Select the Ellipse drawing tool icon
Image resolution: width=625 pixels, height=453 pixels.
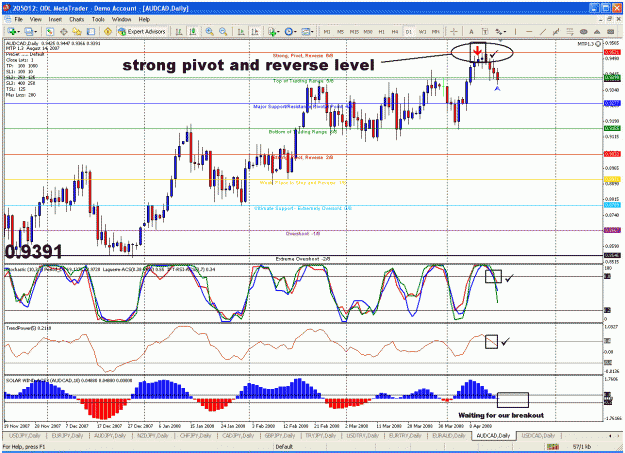[584, 32]
